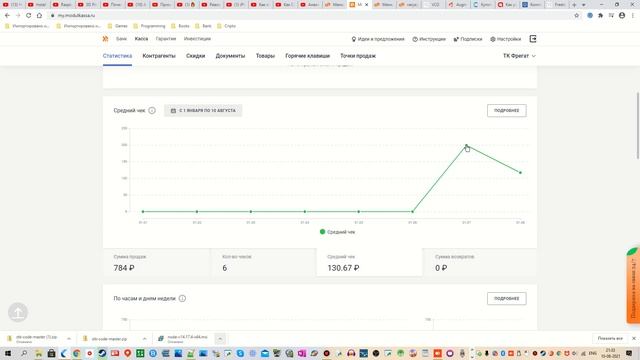Expand options for the node msi download
Screen dimensions: 640x360
click(x=220, y=339)
